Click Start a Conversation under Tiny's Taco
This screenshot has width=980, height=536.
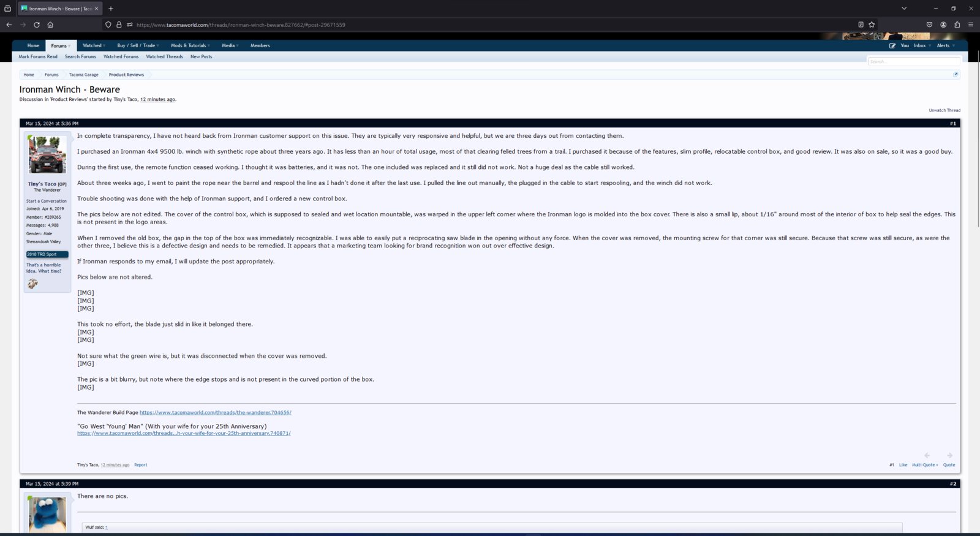(46, 201)
